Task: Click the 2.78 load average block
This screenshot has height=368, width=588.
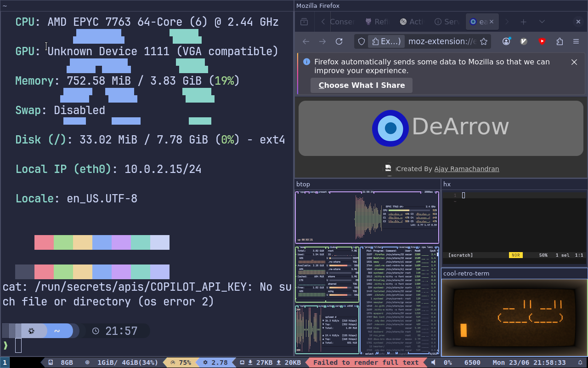Action: [215, 362]
